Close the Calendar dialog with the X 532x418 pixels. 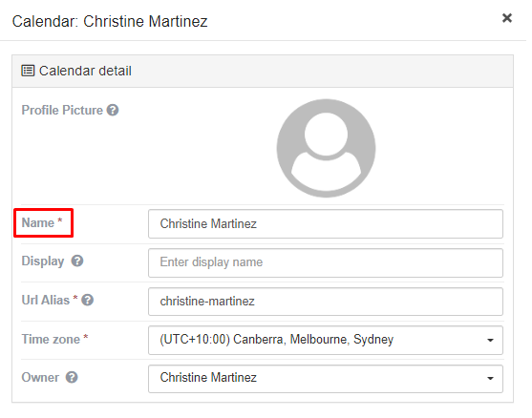[507, 18]
